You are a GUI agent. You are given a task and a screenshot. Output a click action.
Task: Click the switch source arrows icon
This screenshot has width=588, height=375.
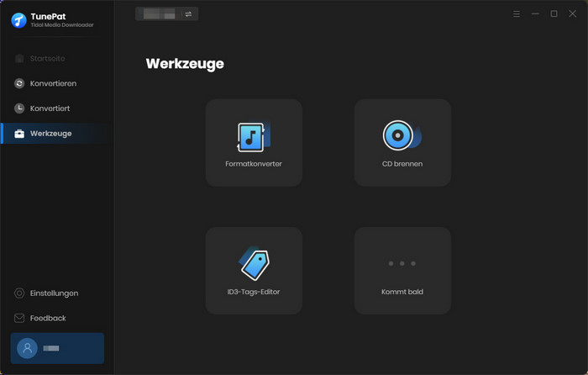188,14
